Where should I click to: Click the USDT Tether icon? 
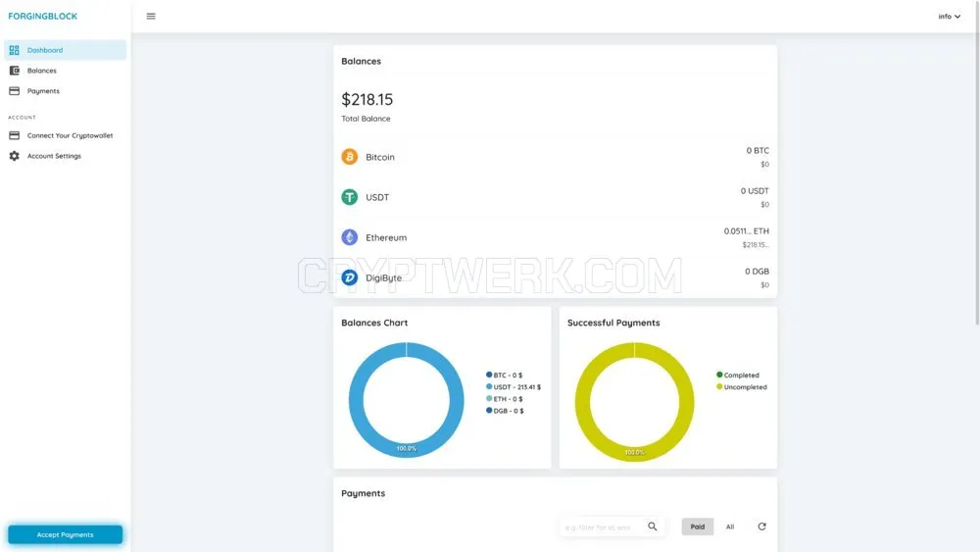350,197
